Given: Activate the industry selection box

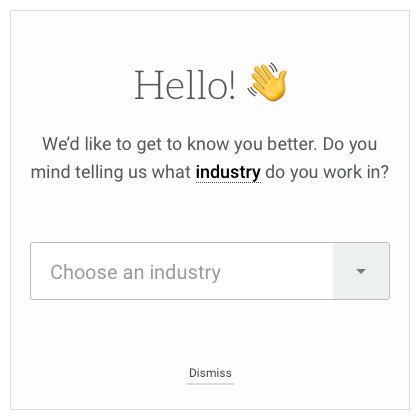Looking at the screenshot, I should click(x=210, y=271).
